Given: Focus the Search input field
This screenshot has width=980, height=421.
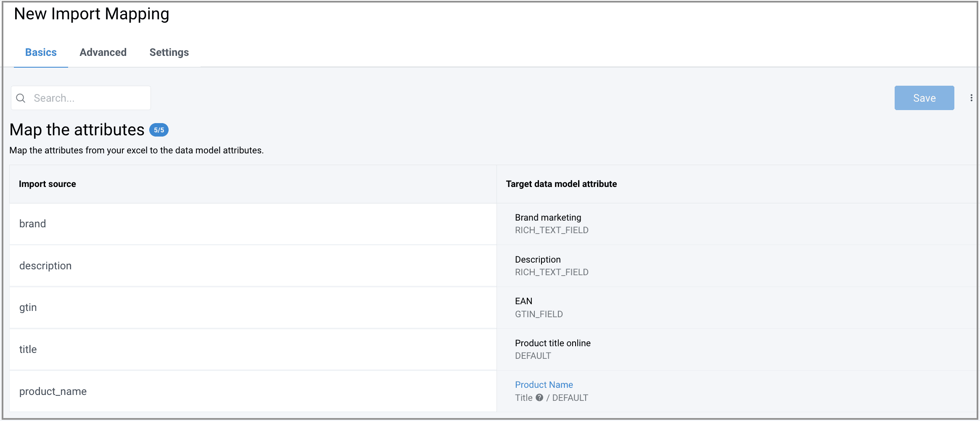Looking at the screenshot, I should pos(88,98).
